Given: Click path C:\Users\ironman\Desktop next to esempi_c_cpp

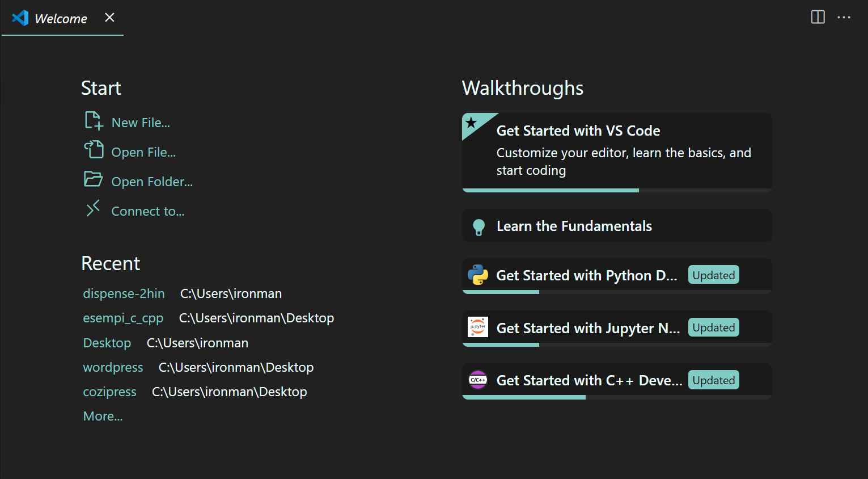Looking at the screenshot, I should 256,318.
